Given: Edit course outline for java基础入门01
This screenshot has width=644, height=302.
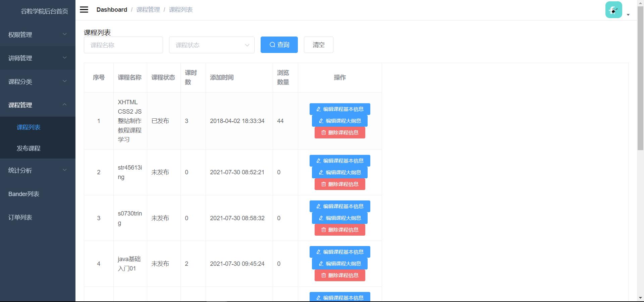Looking at the screenshot, I should (x=340, y=263).
